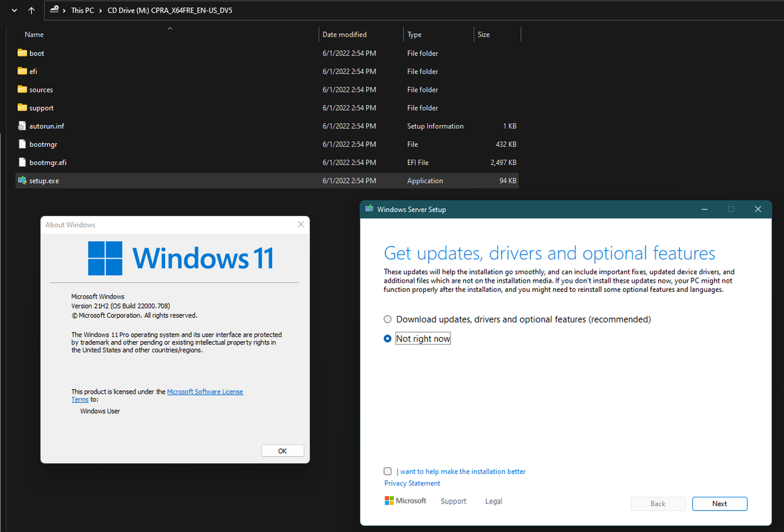Click the boot folder name
Screen dimensions: 784x532
(37, 53)
